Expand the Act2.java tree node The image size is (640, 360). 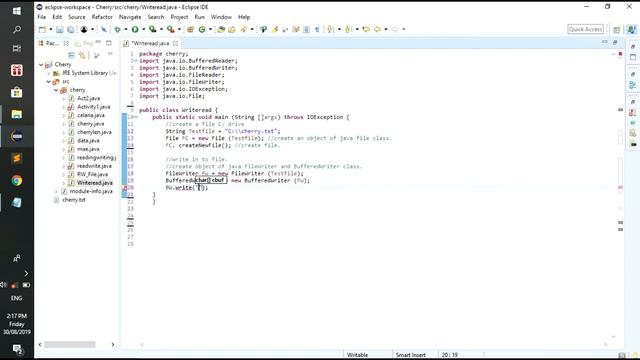click(64, 98)
